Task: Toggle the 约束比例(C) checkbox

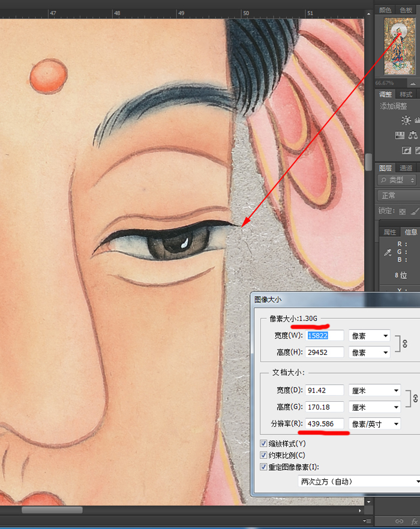Action: [x=263, y=455]
